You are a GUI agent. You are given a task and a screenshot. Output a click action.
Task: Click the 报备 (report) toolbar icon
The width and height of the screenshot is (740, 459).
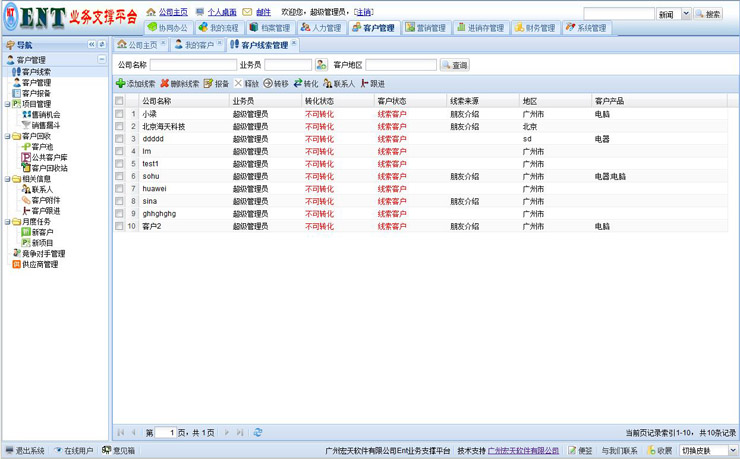pos(209,84)
